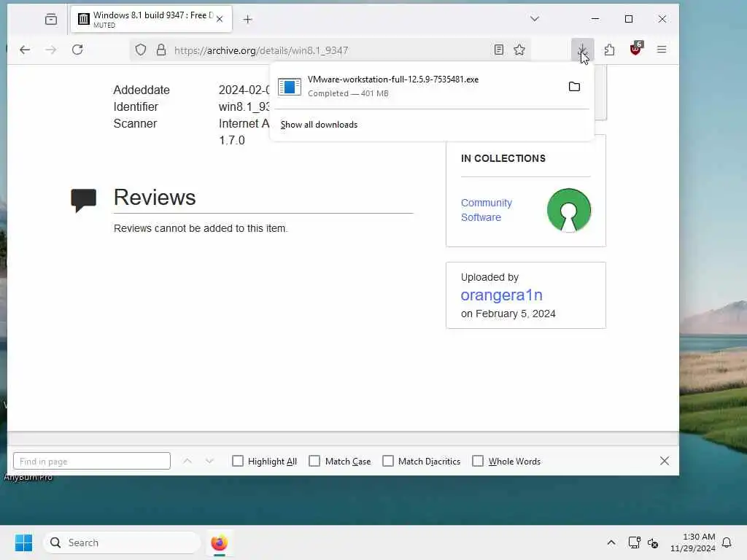Enable the Match Diacritics checkbox
Screen dimensions: 747x560
(388, 461)
